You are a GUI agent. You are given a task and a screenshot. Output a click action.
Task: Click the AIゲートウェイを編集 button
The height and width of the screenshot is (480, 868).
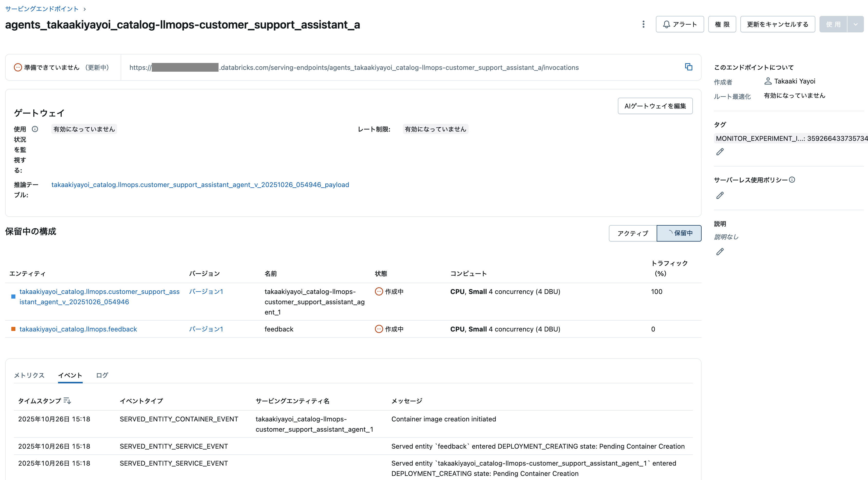(655, 106)
